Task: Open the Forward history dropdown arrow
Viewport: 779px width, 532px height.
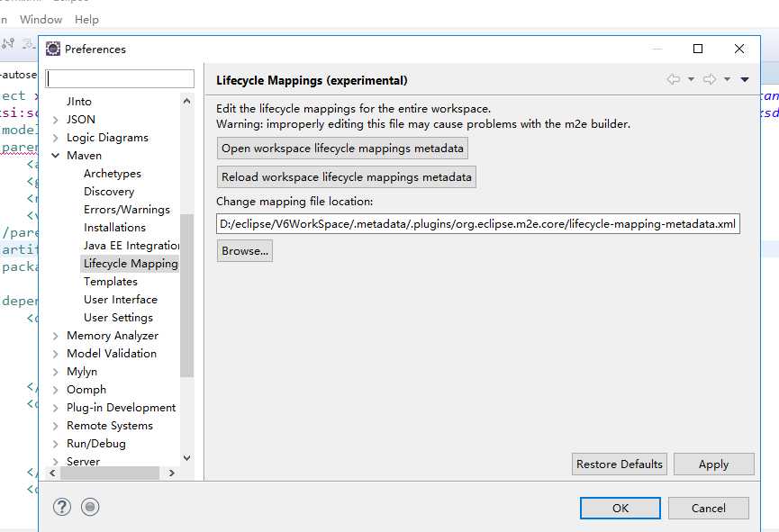Action: click(727, 79)
